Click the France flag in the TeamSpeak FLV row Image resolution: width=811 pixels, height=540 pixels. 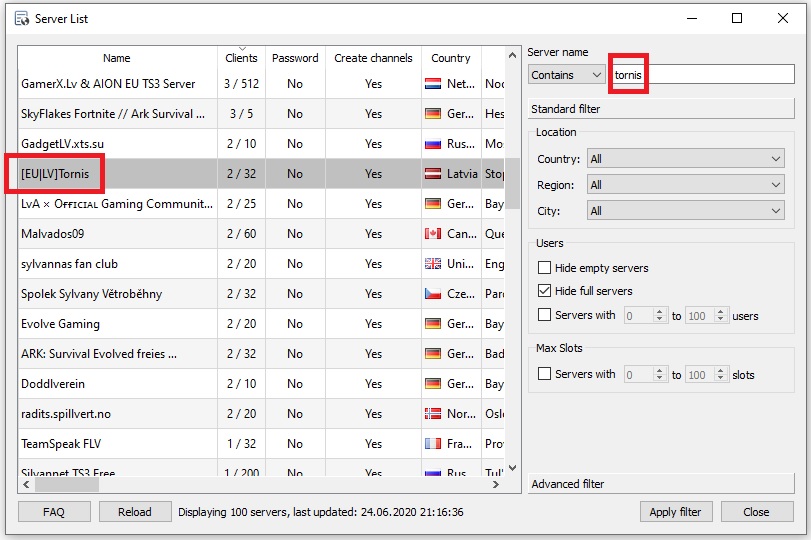[x=433, y=444]
